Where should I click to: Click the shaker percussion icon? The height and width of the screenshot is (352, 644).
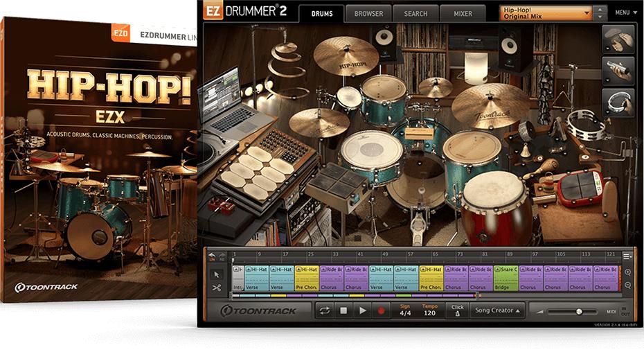click(x=618, y=70)
